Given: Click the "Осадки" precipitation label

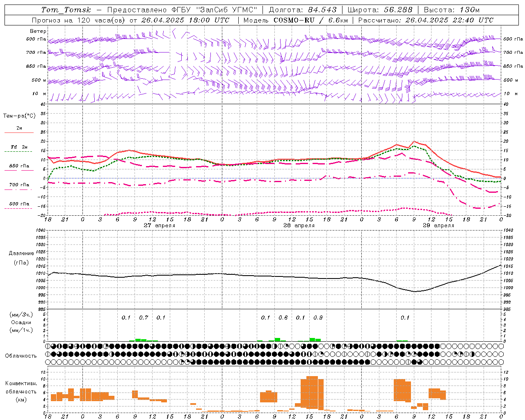Looking at the screenshot, I should tap(21, 322).
